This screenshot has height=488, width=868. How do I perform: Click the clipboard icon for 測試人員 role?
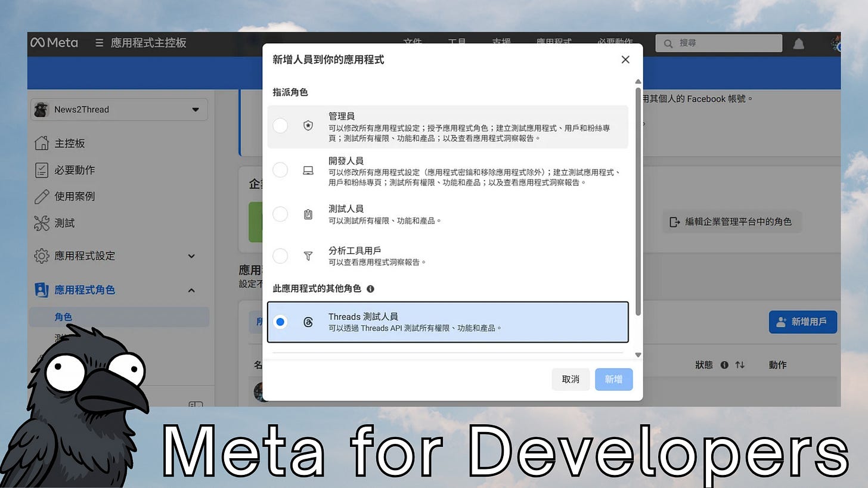[308, 215]
